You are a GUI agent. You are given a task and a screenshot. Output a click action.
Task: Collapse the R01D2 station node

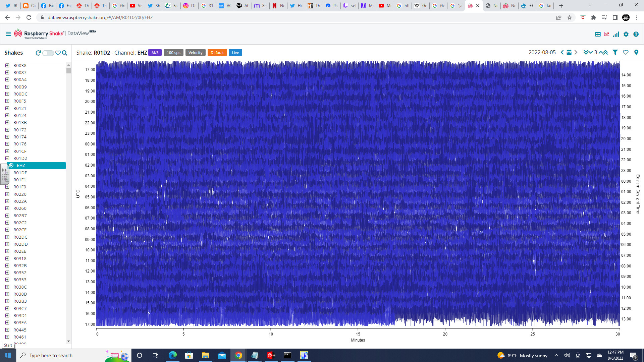pos(7,158)
